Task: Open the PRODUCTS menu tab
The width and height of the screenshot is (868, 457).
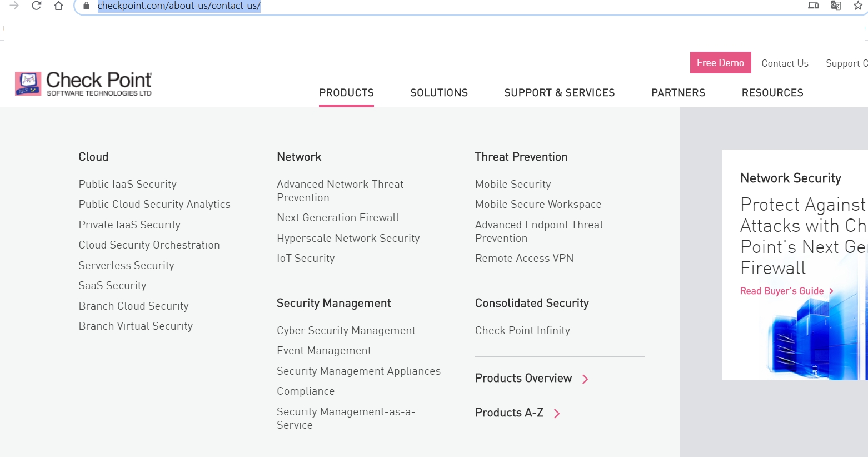Action: 346,93
